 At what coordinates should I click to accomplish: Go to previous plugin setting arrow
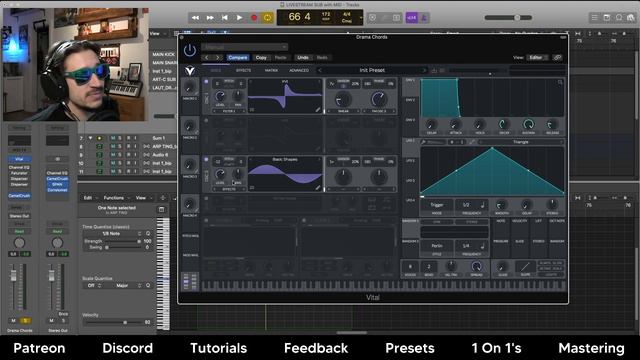click(207, 58)
